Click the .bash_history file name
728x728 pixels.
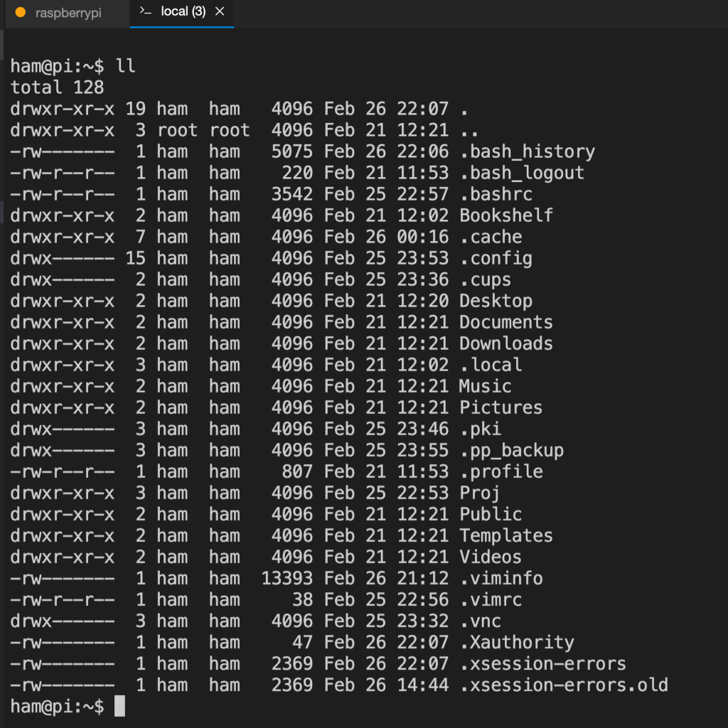tap(527, 152)
